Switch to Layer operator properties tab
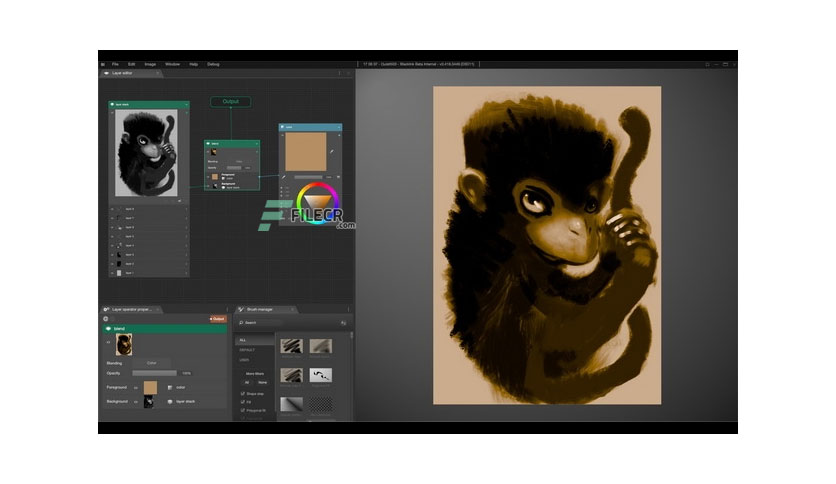 pos(131,309)
